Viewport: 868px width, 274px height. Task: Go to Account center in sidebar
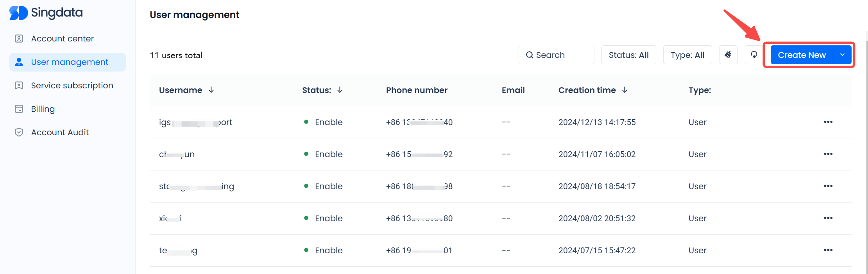62,39
